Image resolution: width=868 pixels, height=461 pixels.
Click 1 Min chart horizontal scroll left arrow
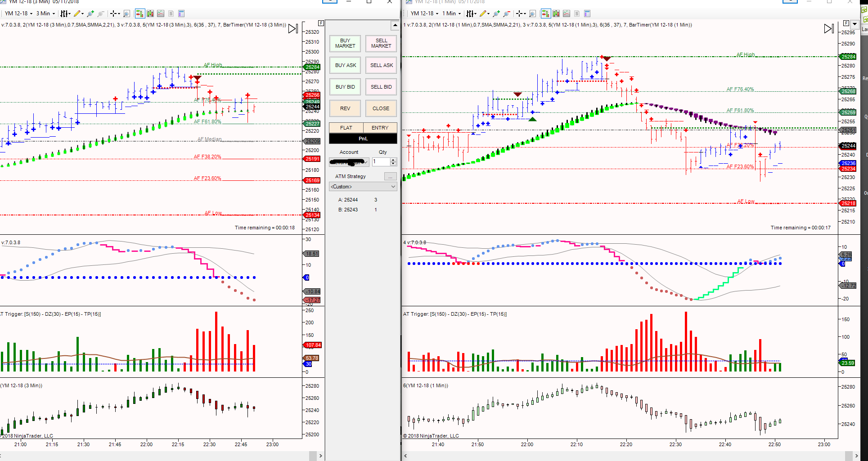[405, 456]
